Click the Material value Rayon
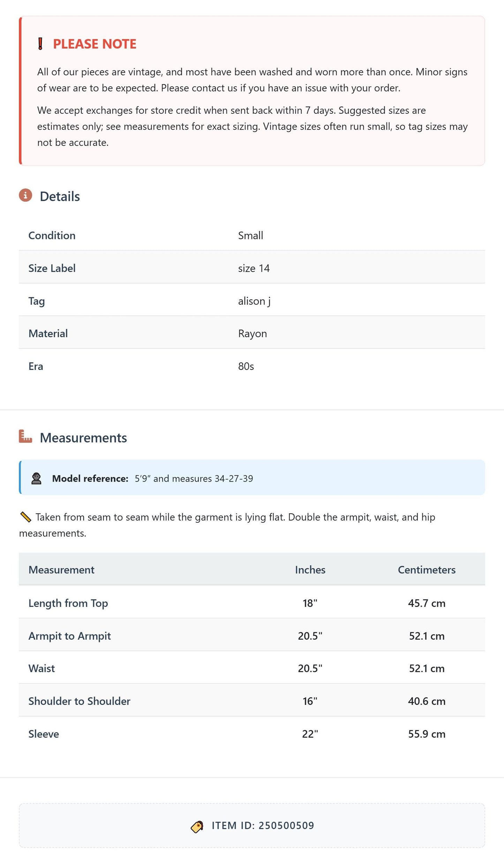Image resolution: width=504 pixels, height=864 pixels. (253, 334)
